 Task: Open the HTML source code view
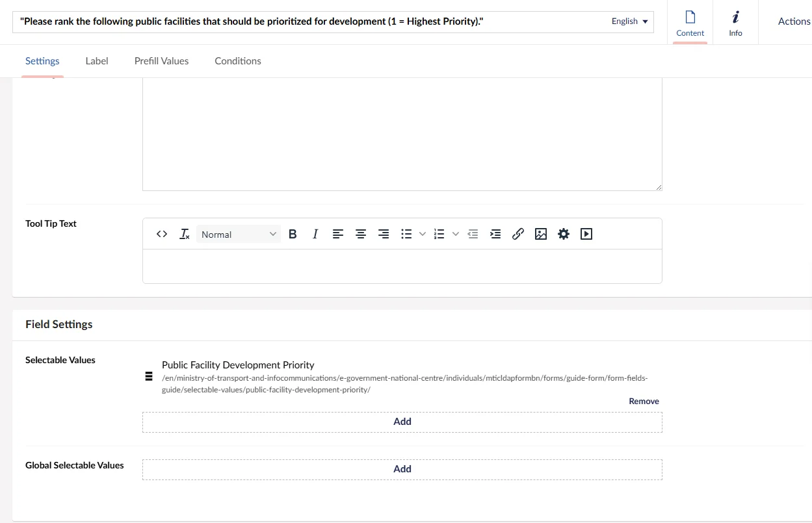point(162,235)
